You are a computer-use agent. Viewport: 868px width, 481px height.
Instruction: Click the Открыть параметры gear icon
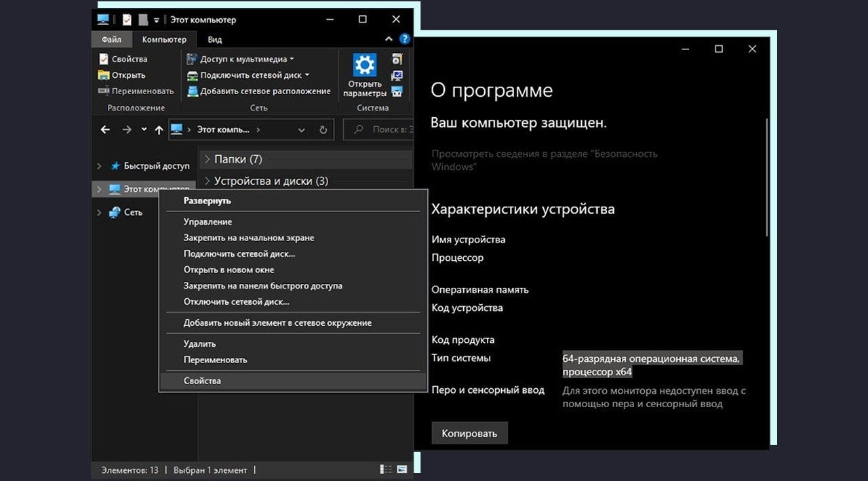[x=365, y=65]
